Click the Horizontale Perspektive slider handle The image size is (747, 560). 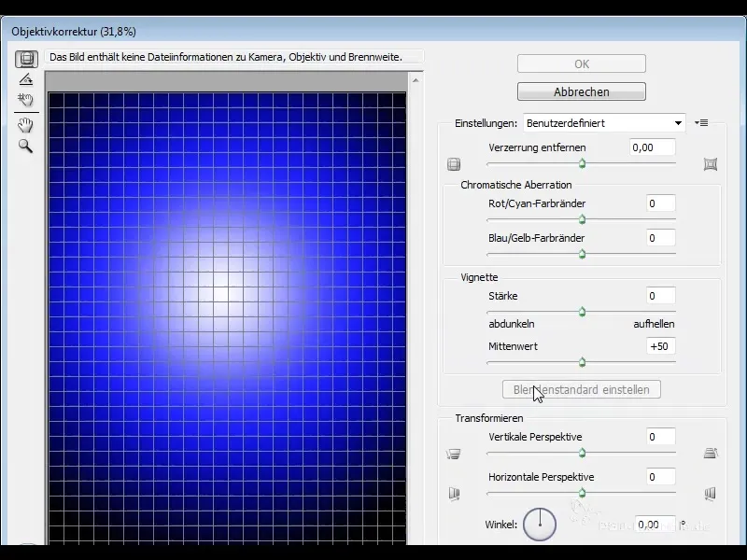pyautogui.click(x=582, y=493)
